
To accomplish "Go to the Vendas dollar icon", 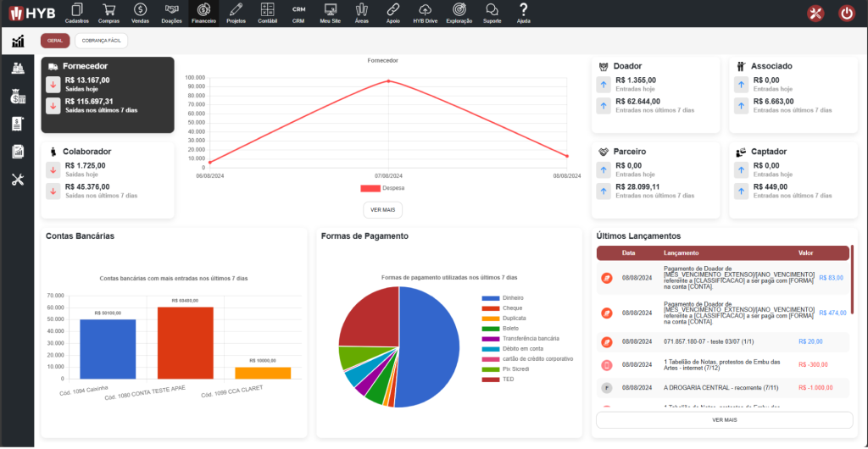I will [x=140, y=12].
